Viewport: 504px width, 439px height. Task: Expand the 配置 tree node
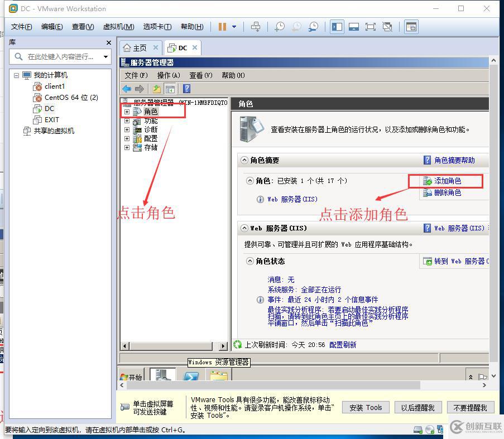[x=127, y=139]
